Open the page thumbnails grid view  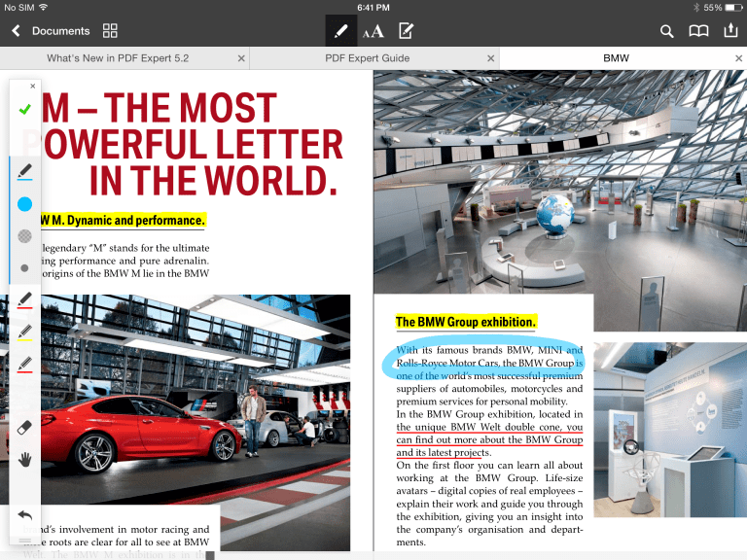tap(110, 31)
